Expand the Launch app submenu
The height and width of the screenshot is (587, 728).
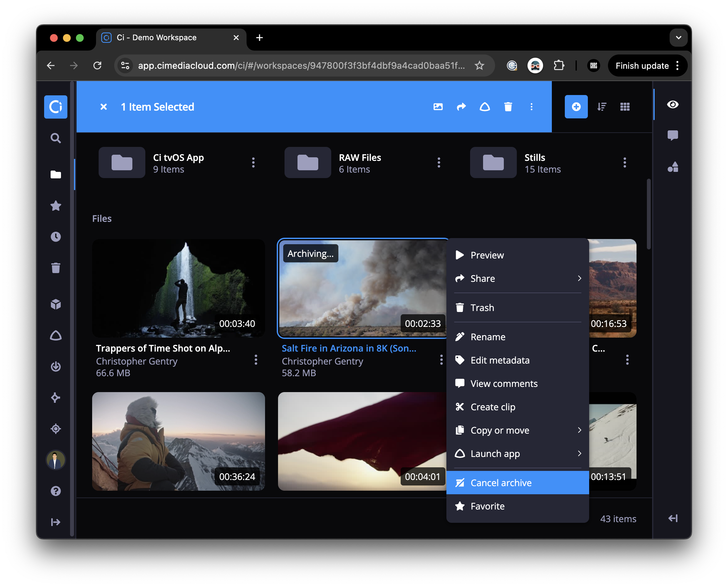[517, 453]
